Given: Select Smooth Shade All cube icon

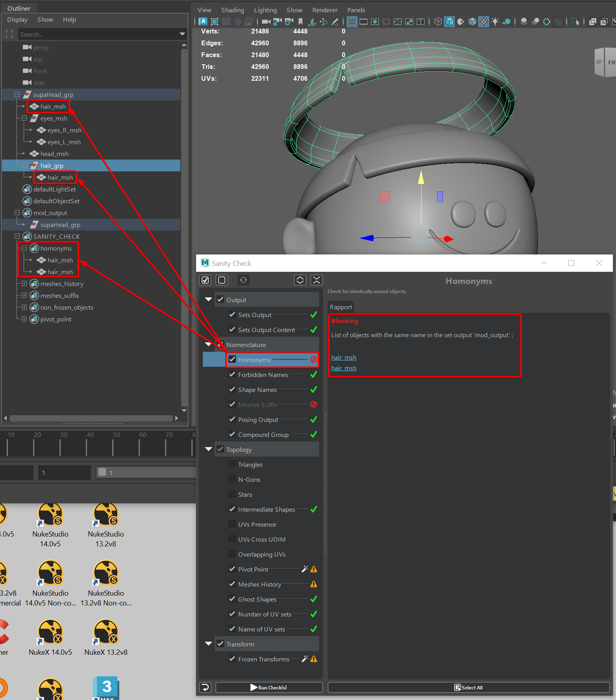Looking at the screenshot, I should (x=449, y=22).
